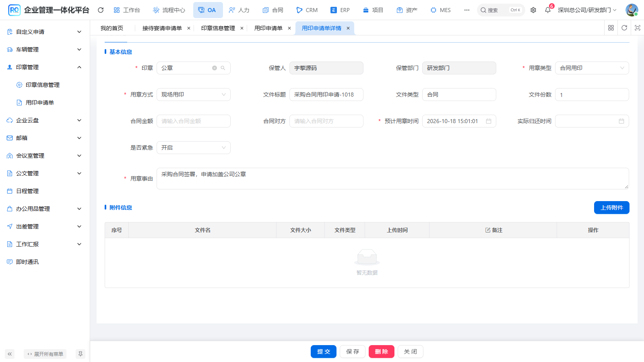This screenshot has width=644, height=362.
Task: Pin the sidebar menu icon
Action: (x=80, y=354)
